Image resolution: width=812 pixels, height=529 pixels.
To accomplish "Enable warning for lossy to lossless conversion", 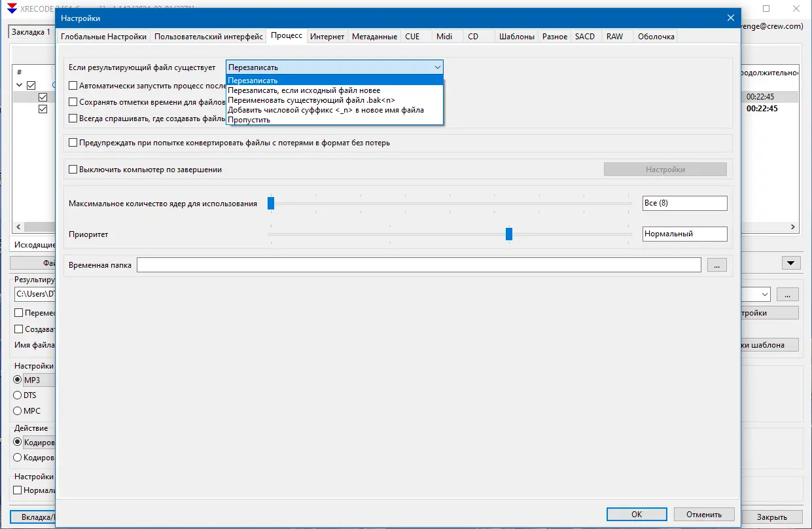I will pos(73,143).
